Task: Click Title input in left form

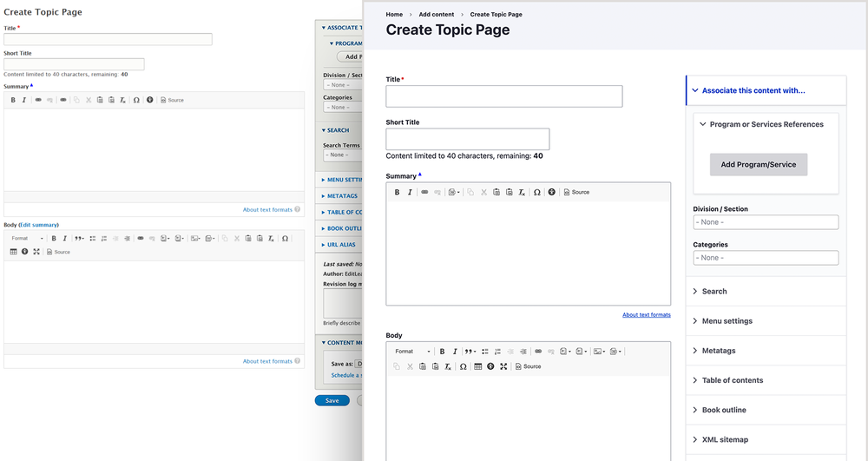Action: [108, 39]
